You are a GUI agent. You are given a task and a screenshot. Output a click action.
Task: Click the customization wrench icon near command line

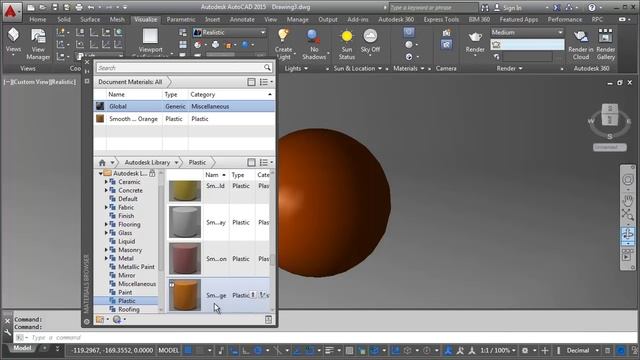click(x=7, y=333)
